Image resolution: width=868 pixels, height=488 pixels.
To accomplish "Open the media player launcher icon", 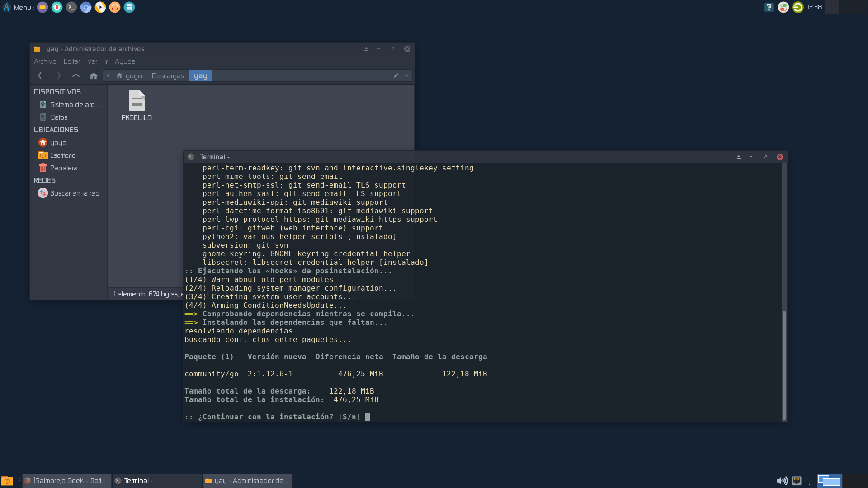I will click(x=100, y=7).
